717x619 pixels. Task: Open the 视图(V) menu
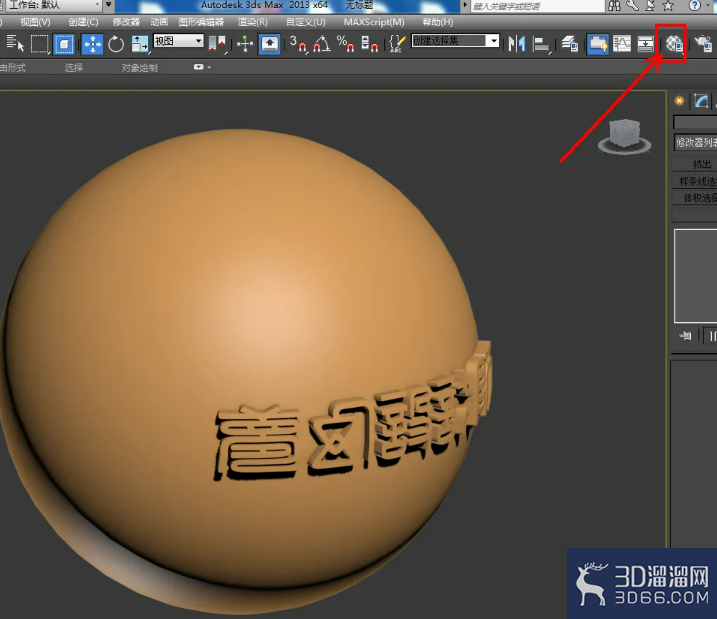(35, 22)
